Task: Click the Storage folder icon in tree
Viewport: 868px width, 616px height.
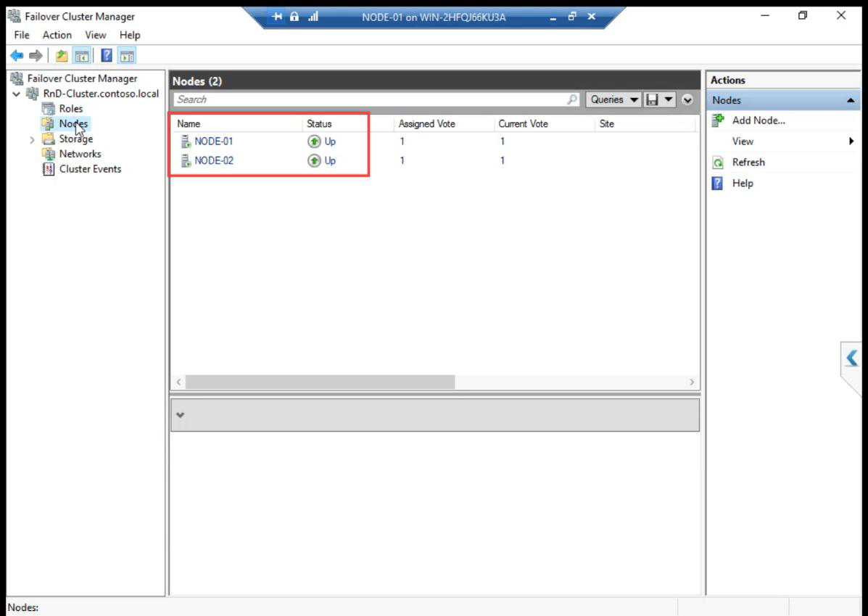Action: coord(49,139)
